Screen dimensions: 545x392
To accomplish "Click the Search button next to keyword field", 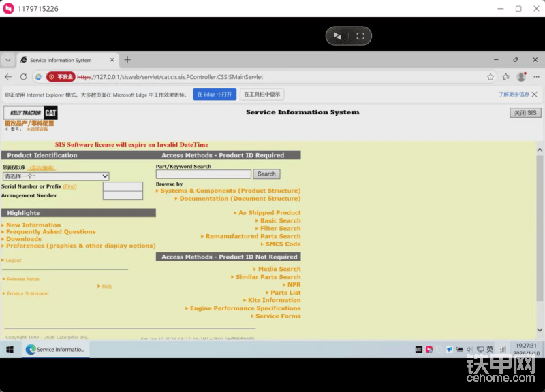I will [266, 174].
